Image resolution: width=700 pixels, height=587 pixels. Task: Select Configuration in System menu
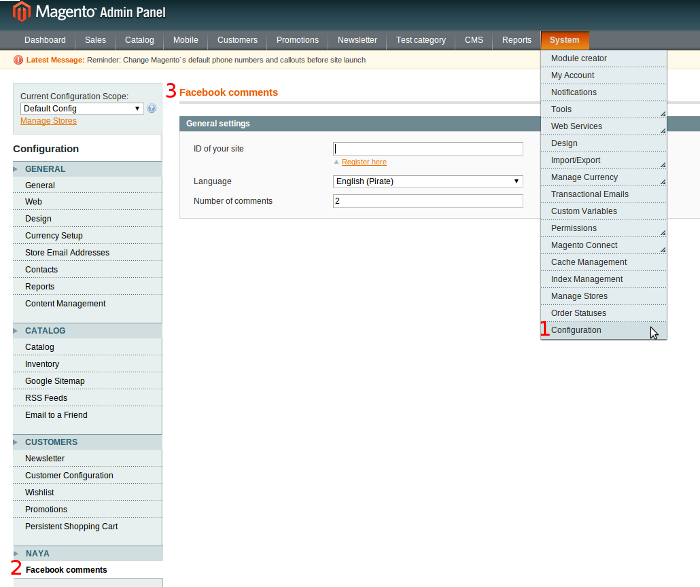point(604,330)
